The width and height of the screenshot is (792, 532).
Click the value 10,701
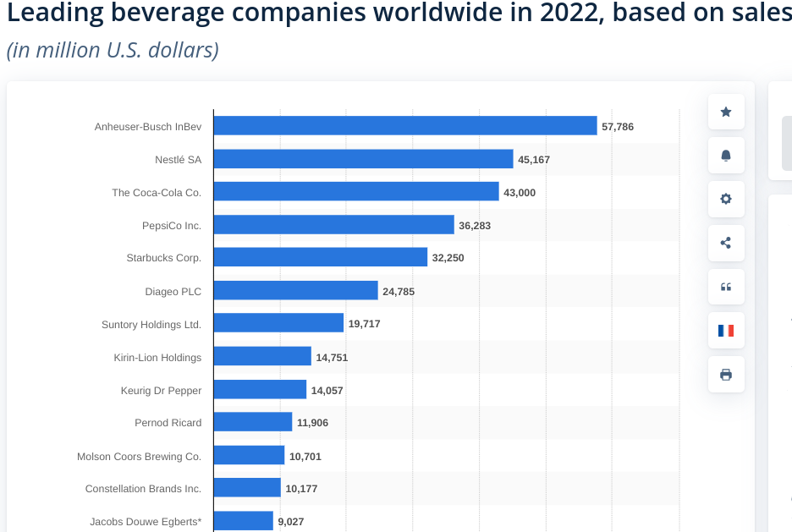(305, 456)
